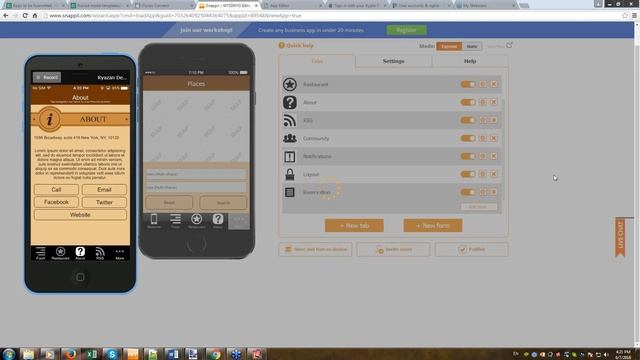Click the green Register button
The width and height of the screenshot is (640, 360).
(407, 30)
